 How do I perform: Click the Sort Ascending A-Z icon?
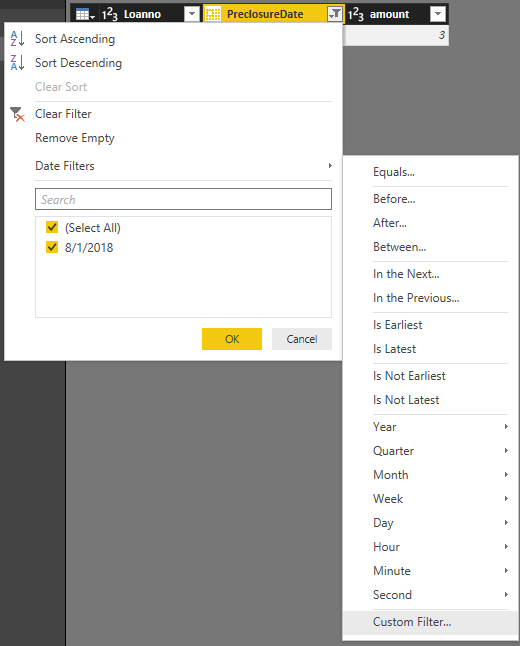pos(17,39)
